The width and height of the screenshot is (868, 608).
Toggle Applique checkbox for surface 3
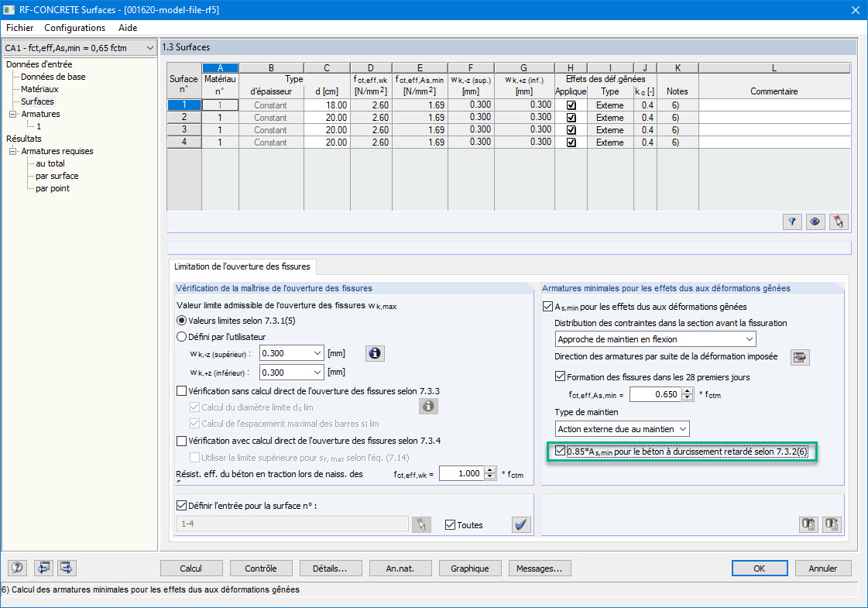pyautogui.click(x=571, y=130)
